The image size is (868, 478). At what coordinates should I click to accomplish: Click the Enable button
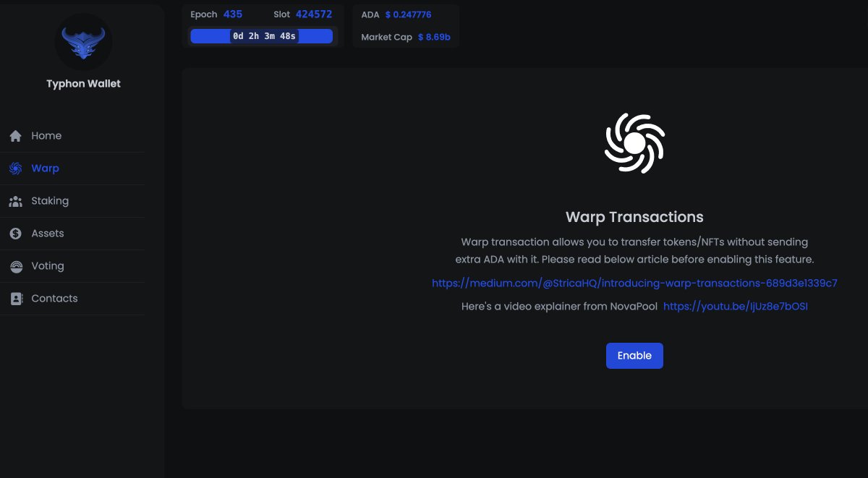click(634, 356)
